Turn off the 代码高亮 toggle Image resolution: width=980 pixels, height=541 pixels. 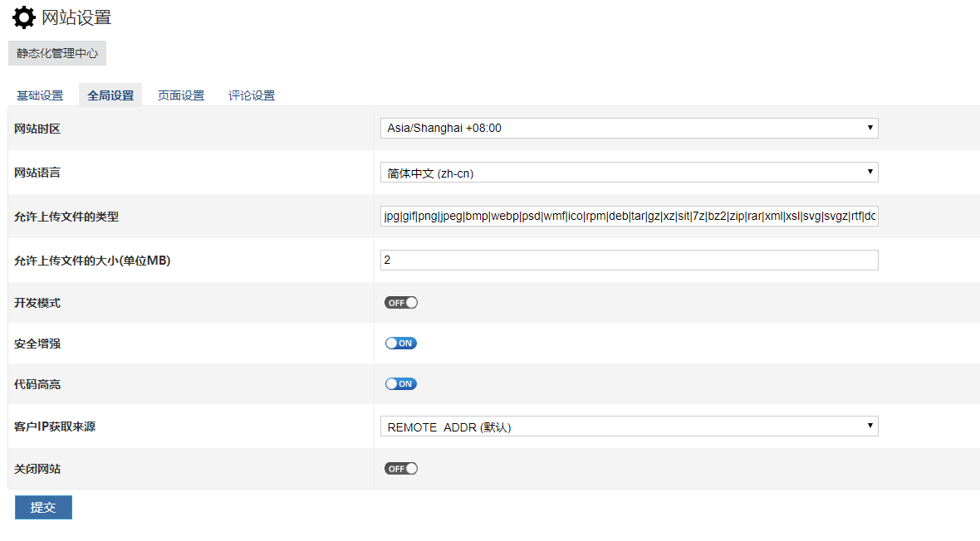401,384
